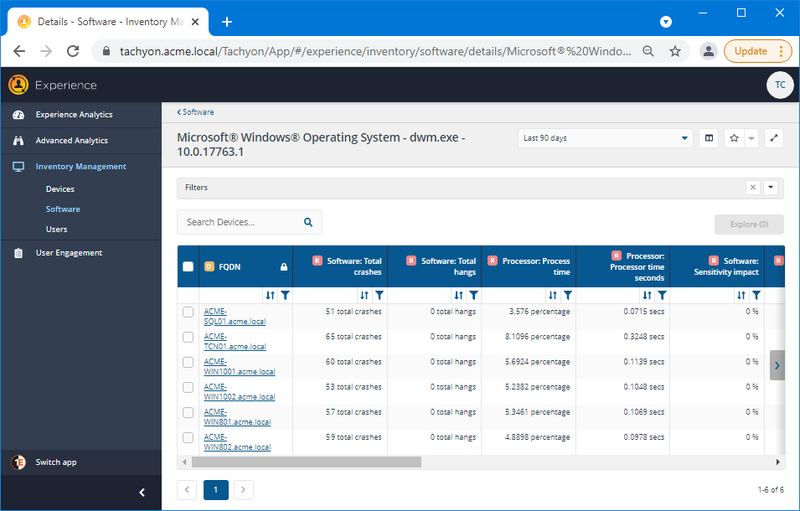800x511 pixels.
Task: Toggle the select-all checkbox in table header
Action: 188,266
